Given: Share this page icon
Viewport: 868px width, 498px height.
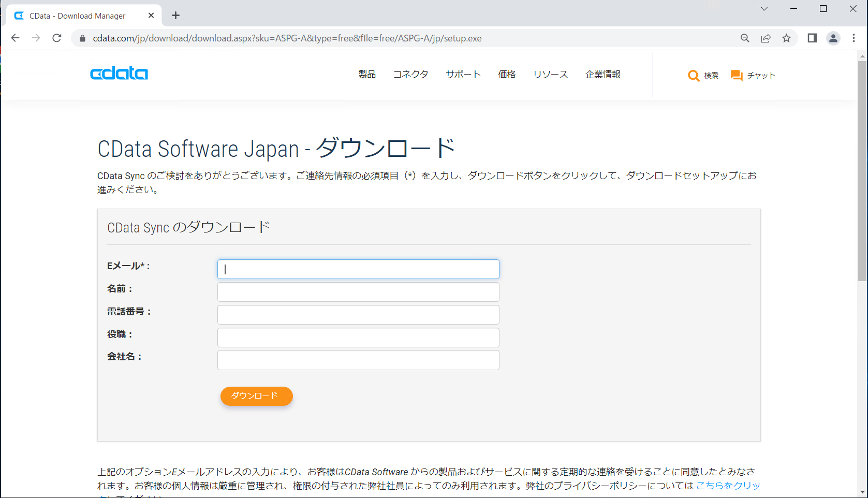Looking at the screenshot, I should click(x=766, y=38).
